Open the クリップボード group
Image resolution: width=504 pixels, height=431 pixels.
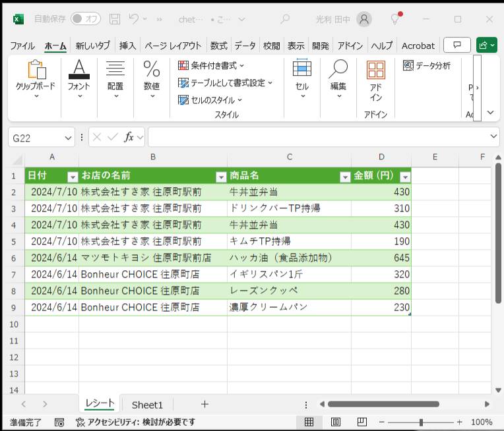click(36, 78)
